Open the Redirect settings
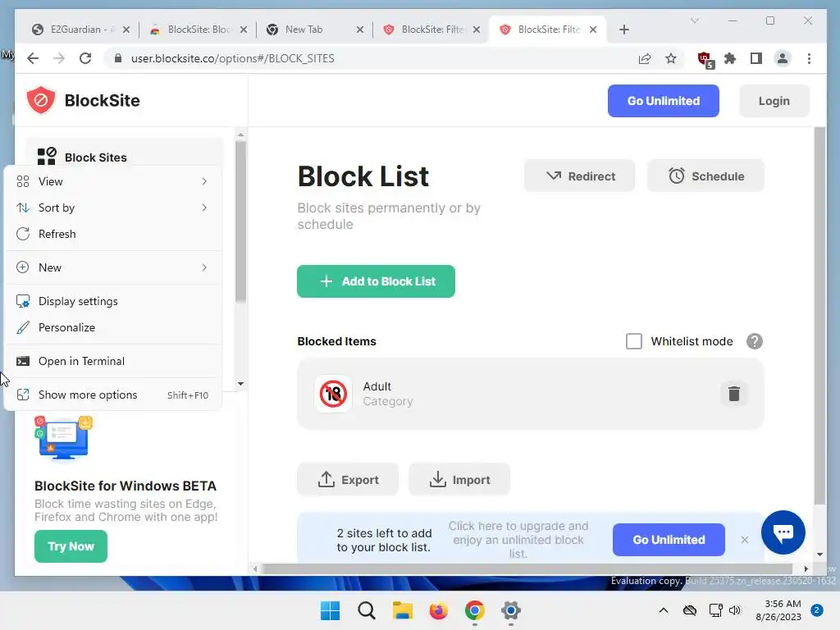840x630 pixels. 580,176
